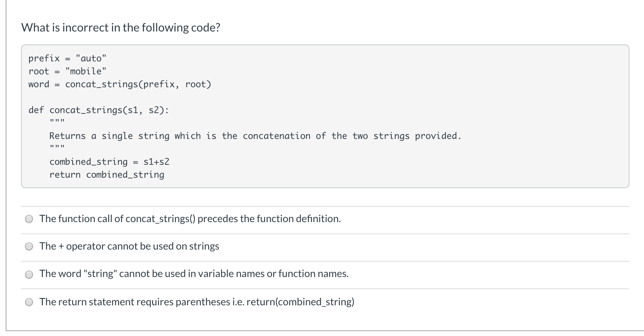Click the option stating "string" cannot be in names
Viewport: 644px width, 336px height.
point(194,274)
